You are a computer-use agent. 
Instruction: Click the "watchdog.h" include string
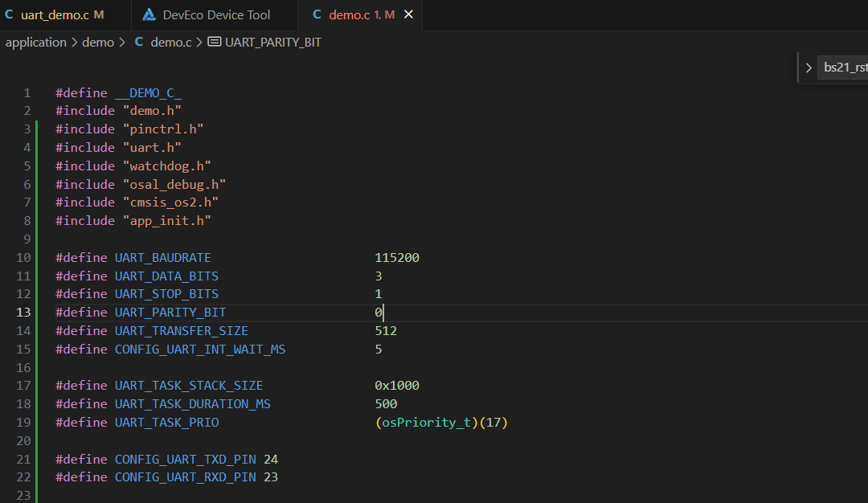(166, 166)
